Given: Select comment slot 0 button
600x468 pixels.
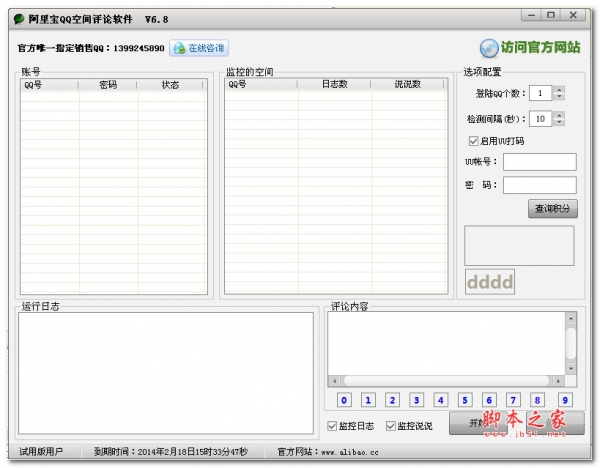Looking at the screenshot, I should pyautogui.click(x=344, y=400).
